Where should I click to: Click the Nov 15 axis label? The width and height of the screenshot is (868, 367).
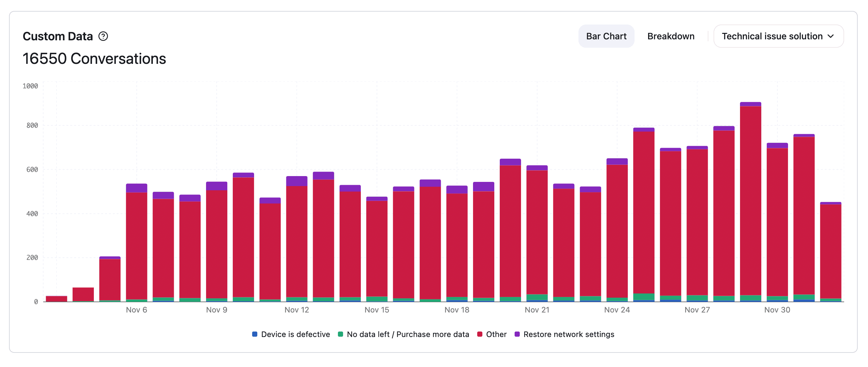pos(376,310)
